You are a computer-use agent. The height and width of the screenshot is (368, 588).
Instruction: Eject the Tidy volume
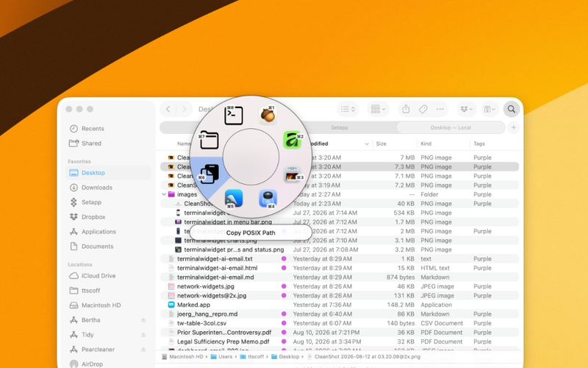(x=143, y=335)
